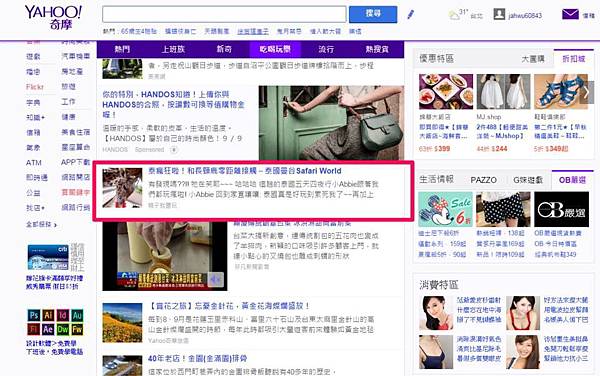
Task: Click the Fw Fireworks icon in the ad
Action: coord(77,329)
